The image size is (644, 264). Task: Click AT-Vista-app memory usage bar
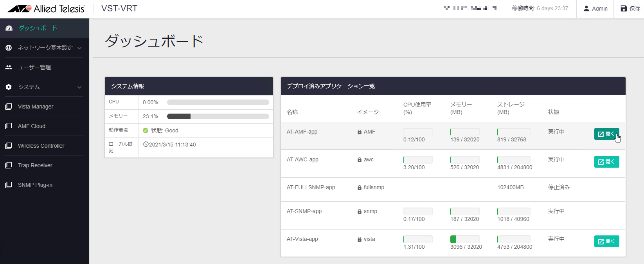[465, 239]
